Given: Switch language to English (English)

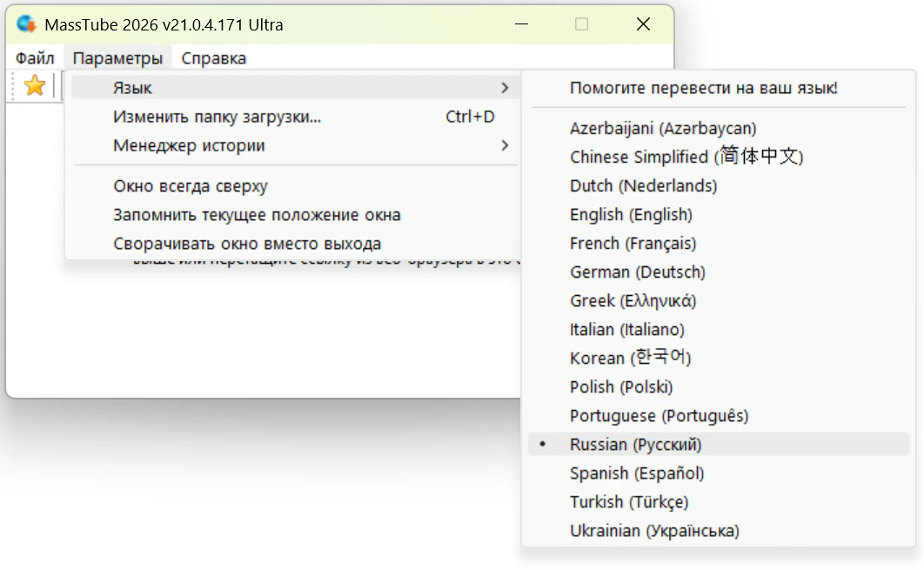Looking at the screenshot, I should point(631,215).
